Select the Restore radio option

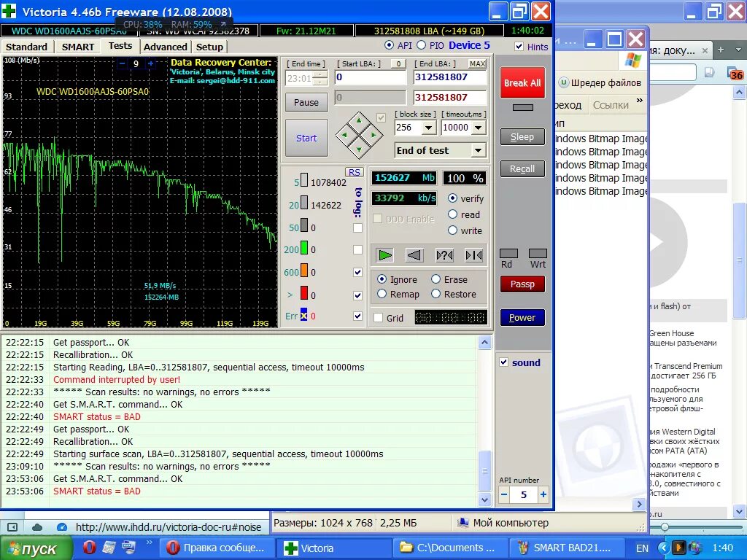coord(436,294)
